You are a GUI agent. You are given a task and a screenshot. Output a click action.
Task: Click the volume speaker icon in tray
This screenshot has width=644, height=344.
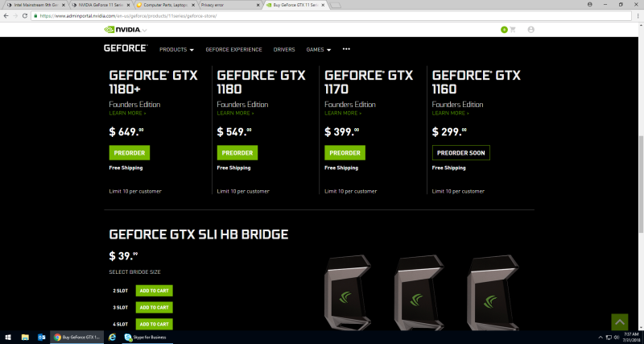pyautogui.click(x=617, y=338)
